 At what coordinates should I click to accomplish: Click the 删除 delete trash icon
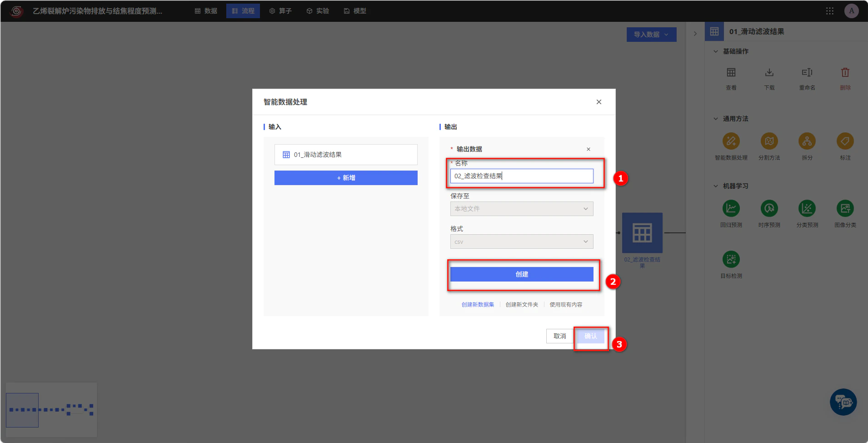[845, 73]
